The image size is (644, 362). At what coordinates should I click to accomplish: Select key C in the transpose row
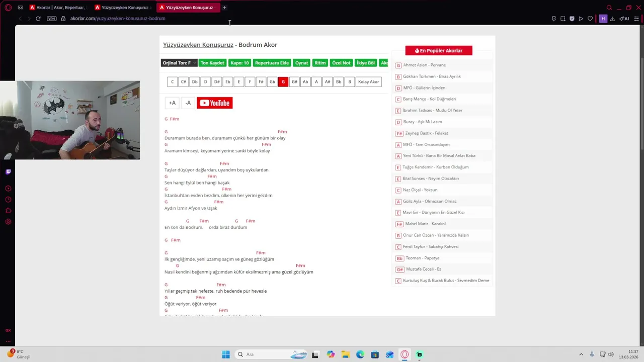tap(172, 82)
